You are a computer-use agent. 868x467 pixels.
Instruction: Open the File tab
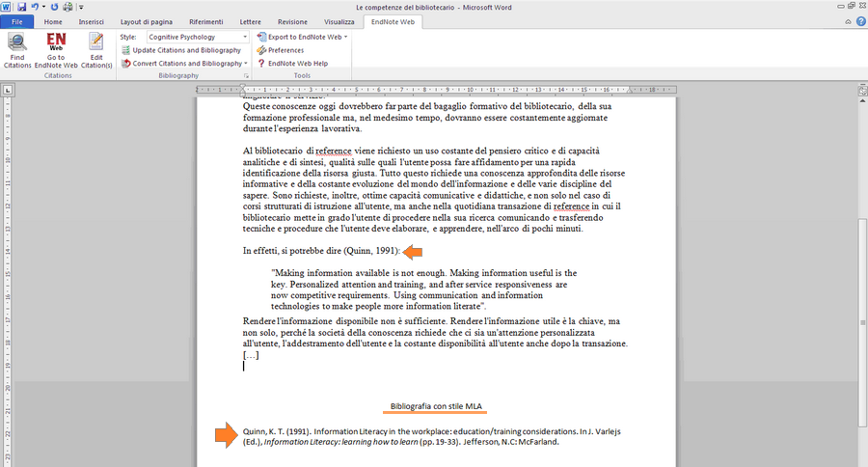[17, 21]
